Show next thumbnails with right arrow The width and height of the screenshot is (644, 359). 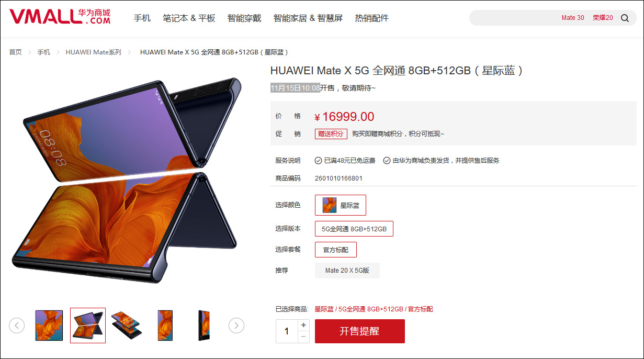236,326
